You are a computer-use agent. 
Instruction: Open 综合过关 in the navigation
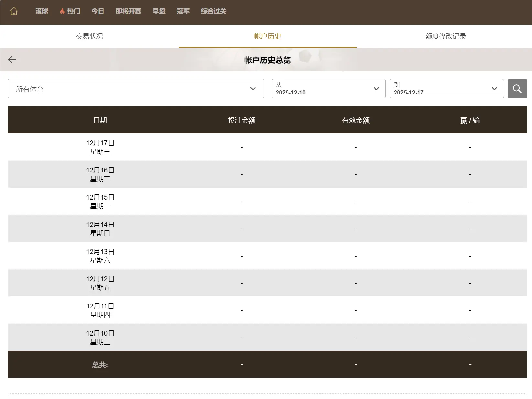coord(214,11)
